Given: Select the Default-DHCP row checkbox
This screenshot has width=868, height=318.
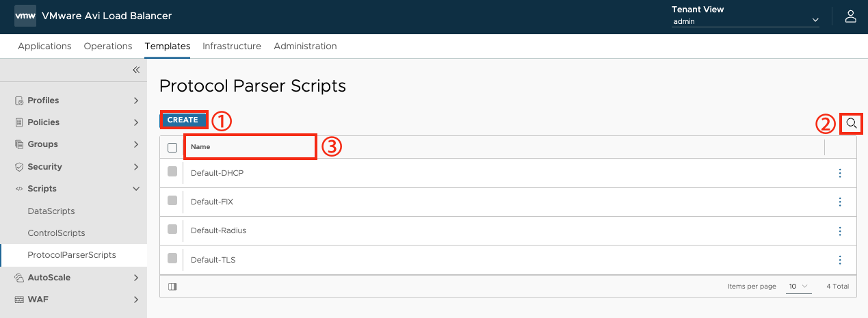Looking at the screenshot, I should click(172, 172).
